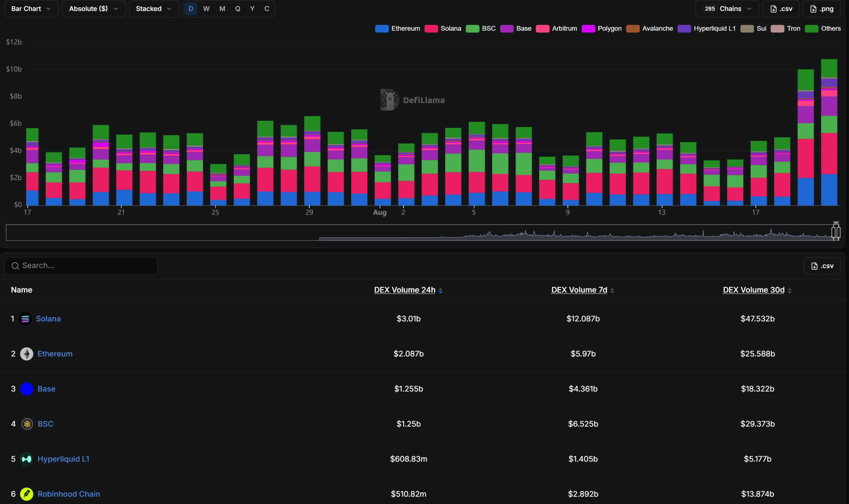Viewport: 849px width, 504px height.
Task: Toggle Solana series in legend
Action: coord(443,28)
